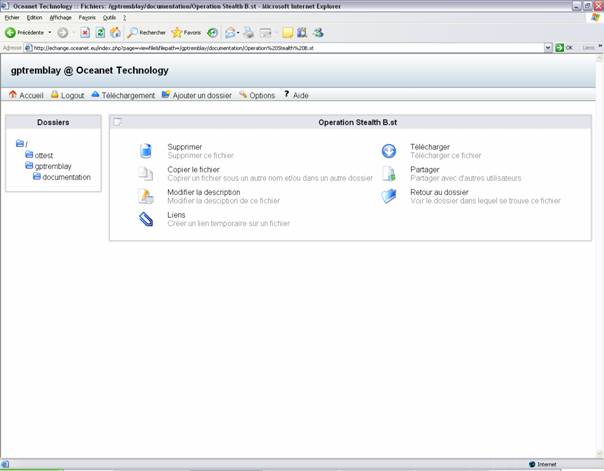Screen dimensions: 604x471
Task: Click the Télécharger blue arrow icon
Action: (389, 151)
